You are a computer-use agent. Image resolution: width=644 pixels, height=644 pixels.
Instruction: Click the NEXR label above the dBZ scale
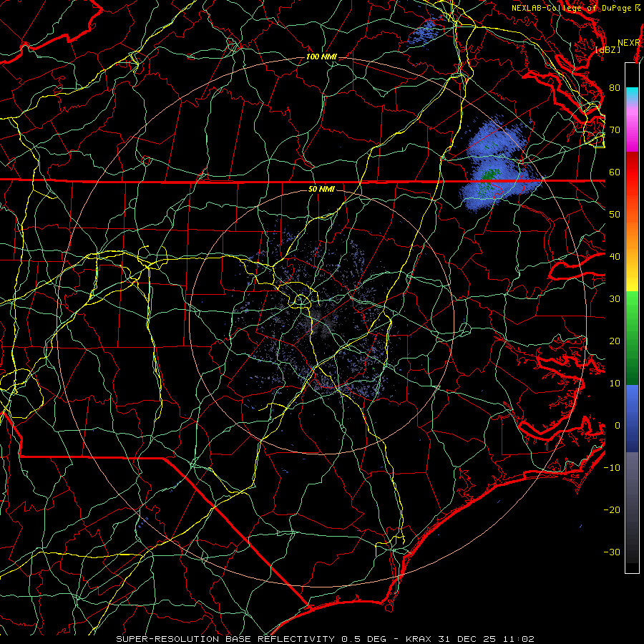click(628, 43)
